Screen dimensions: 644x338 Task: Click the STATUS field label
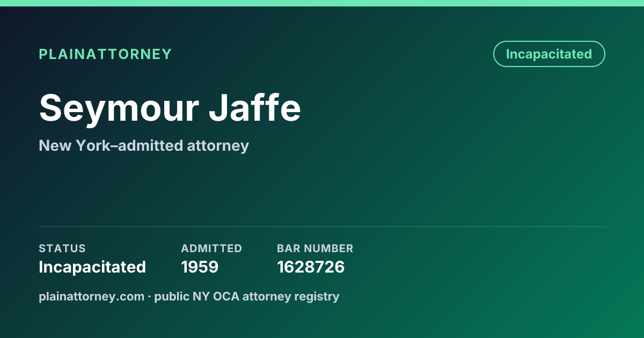click(62, 248)
